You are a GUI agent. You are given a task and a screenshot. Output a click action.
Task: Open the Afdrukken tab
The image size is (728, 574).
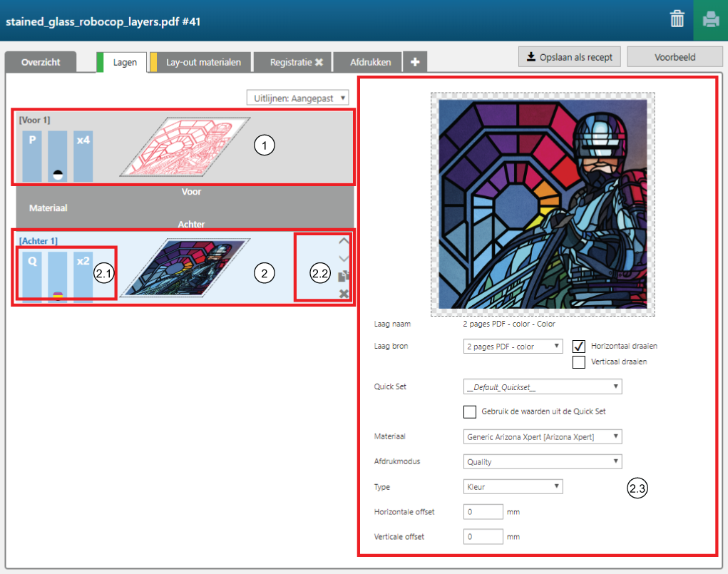click(368, 62)
